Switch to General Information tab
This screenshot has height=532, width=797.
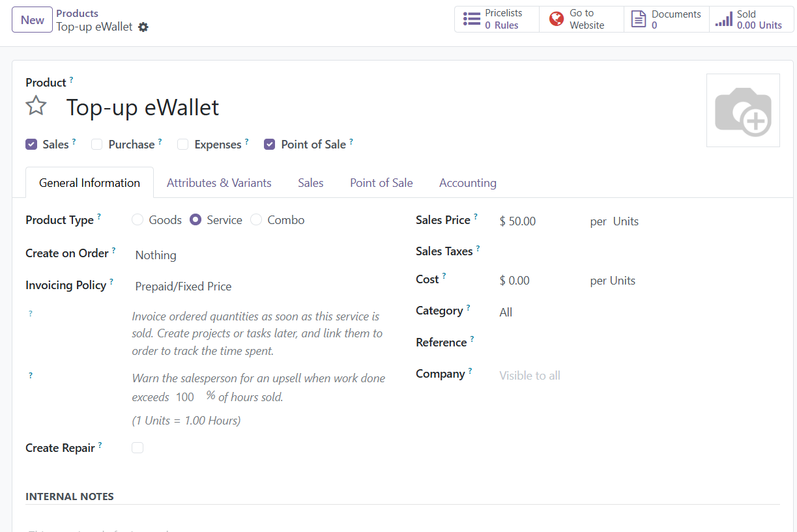click(89, 183)
